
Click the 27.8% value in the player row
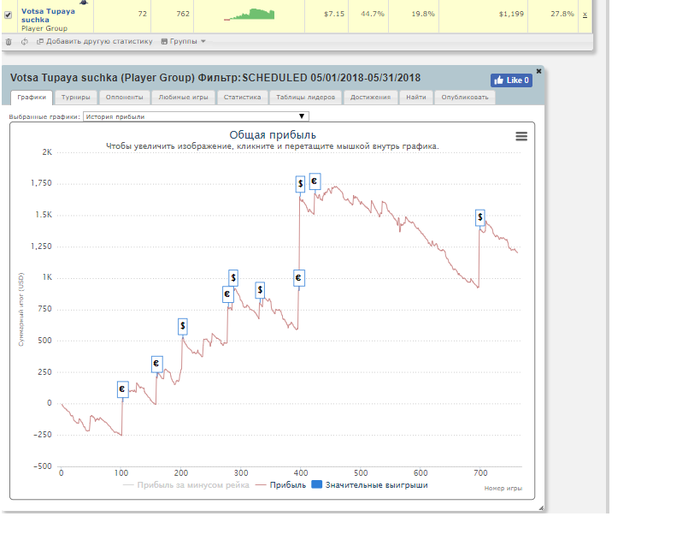[562, 14]
